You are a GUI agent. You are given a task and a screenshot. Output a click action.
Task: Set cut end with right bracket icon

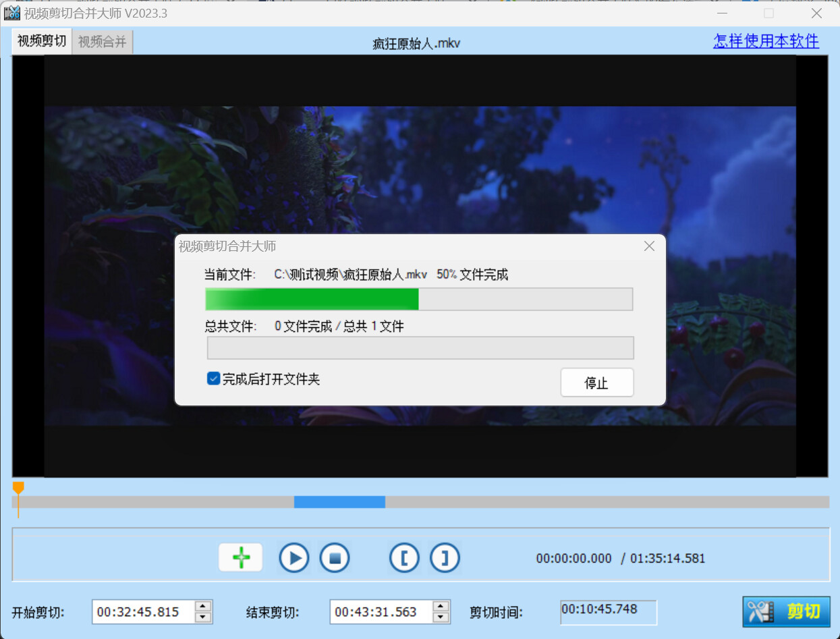point(445,558)
